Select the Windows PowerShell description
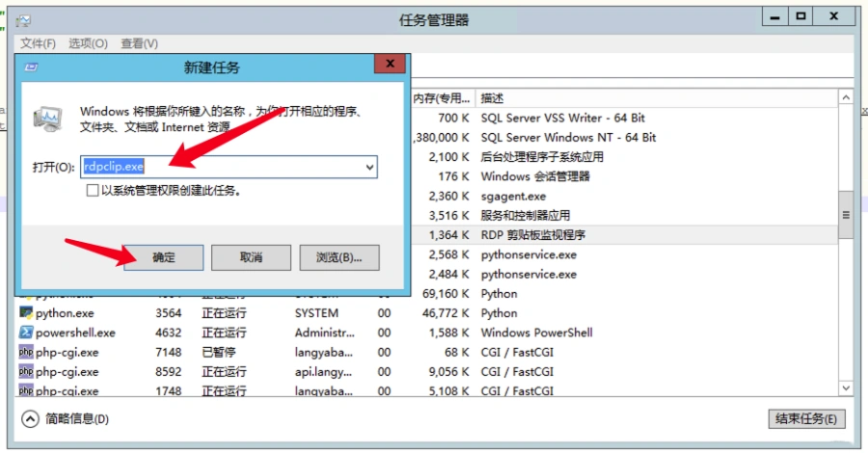Viewport: 868px width, 453px height. pos(536,333)
